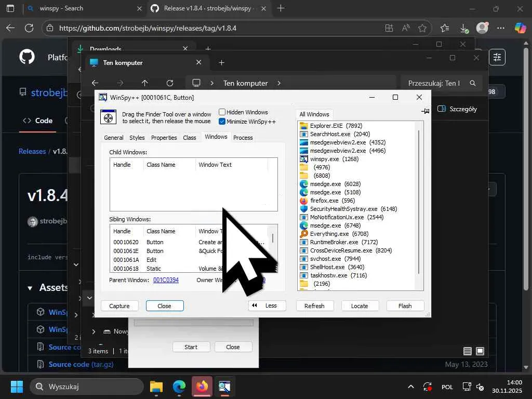Image resolution: width=532 pixels, height=399 pixels.
Task: Go back in the Ten komputer Explorer window
Action: [x=95, y=83]
